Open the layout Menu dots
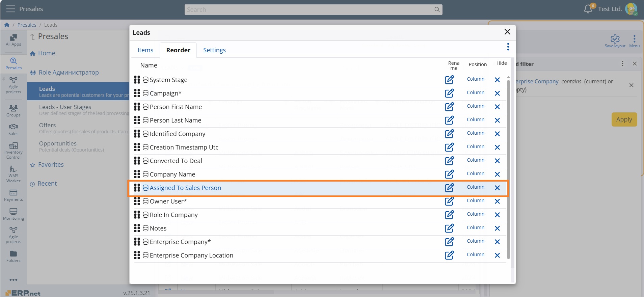Image resolution: width=644 pixels, height=297 pixels. [x=635, y=41]
